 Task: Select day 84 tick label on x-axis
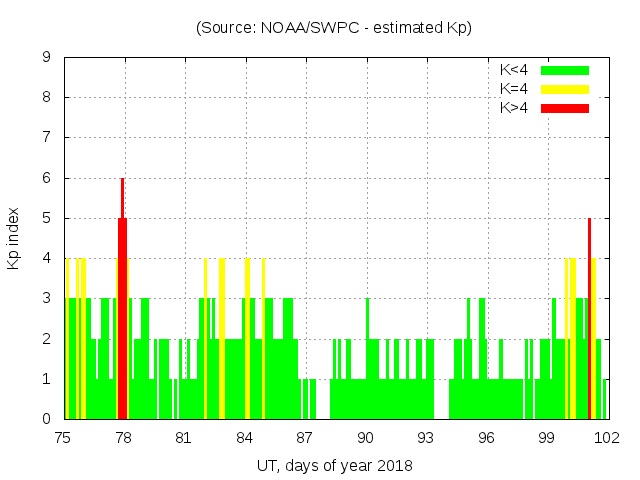coord(244,438)
